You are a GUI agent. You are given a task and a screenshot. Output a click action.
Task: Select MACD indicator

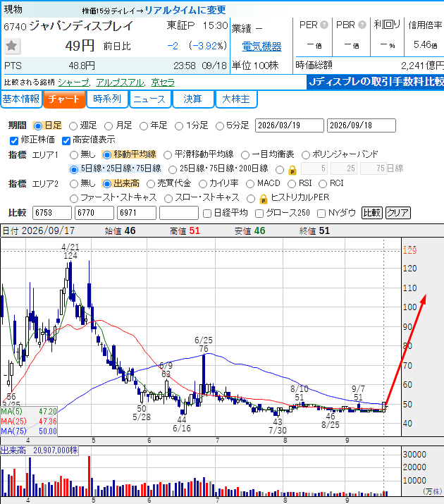pyautogui.click(x=250, y=184)
